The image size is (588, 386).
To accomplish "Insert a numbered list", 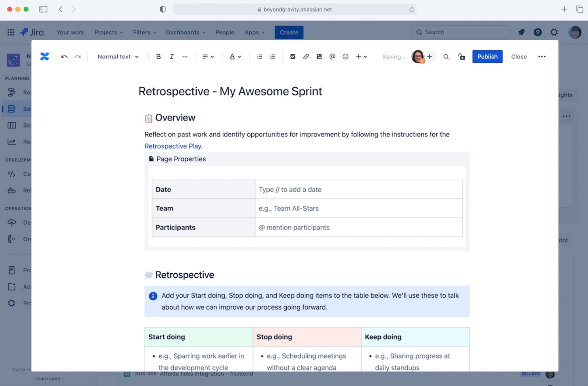I will pyautogui.click(x=272, y=57).
